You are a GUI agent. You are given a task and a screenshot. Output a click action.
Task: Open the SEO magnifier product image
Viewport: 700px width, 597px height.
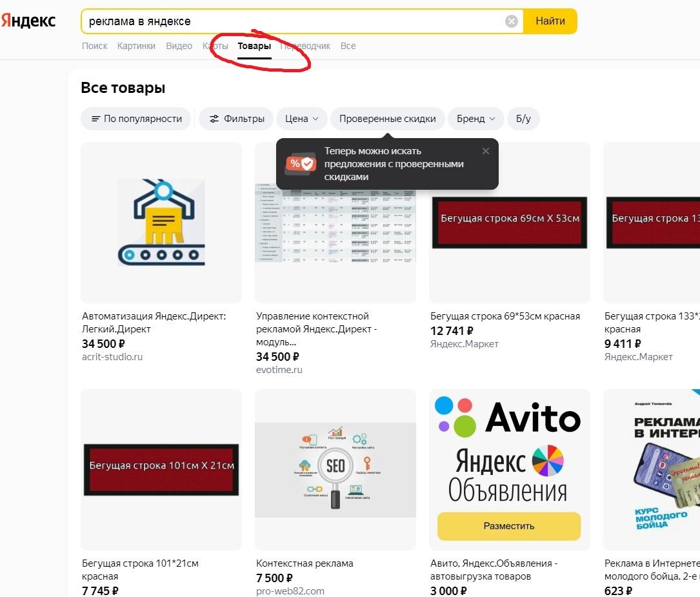pyautogui.click(x=335, y=469)
